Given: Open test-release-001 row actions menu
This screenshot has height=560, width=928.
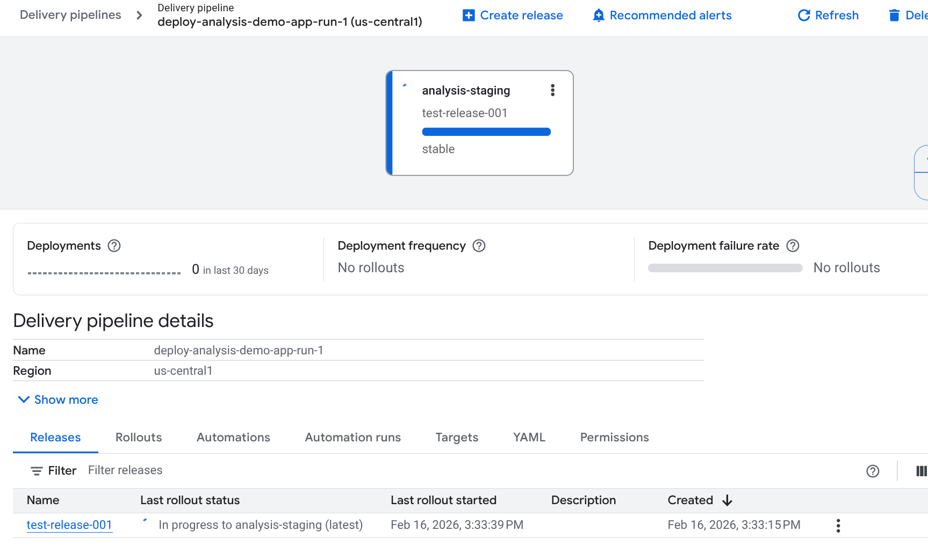Looking at the screenshot, I should 838,526.
